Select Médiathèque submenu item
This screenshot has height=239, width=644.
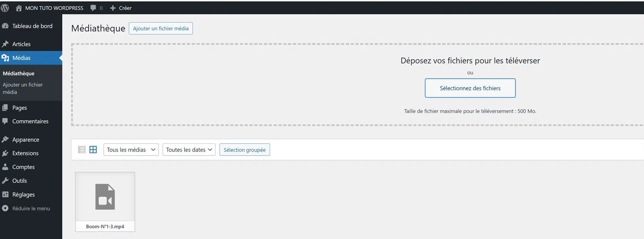point(19,74)
